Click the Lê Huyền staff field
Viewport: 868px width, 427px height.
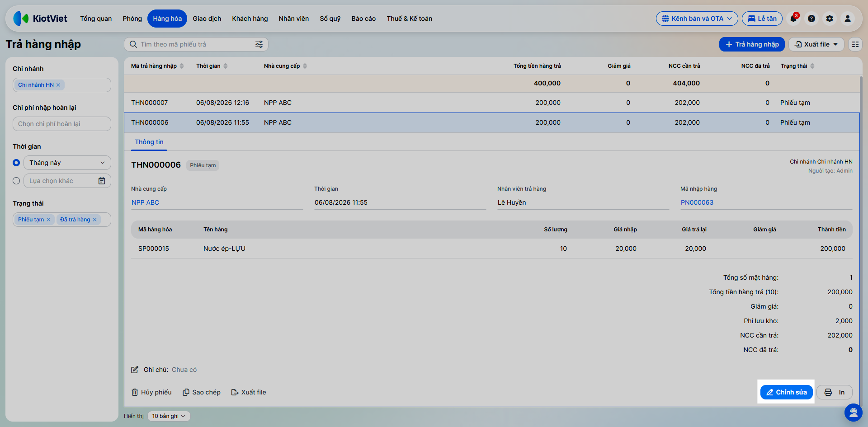click(x=583, y=202)
